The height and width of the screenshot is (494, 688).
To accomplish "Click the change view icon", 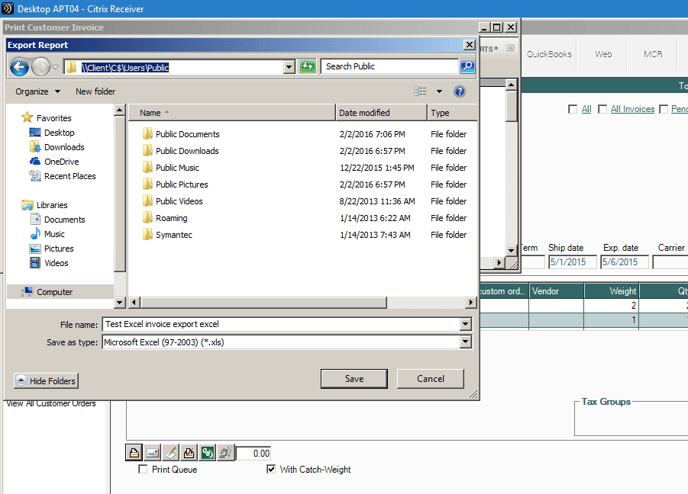I will pos(421,91).
